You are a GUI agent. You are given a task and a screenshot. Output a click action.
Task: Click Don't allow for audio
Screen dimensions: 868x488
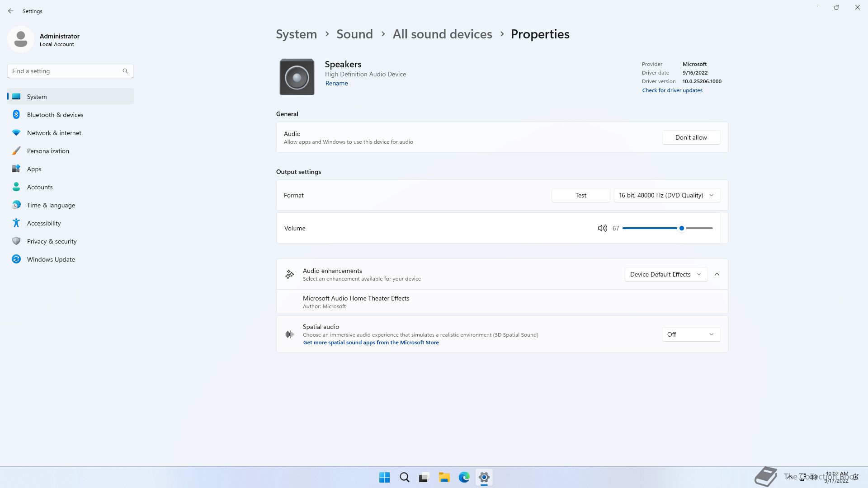pos(691,137)
